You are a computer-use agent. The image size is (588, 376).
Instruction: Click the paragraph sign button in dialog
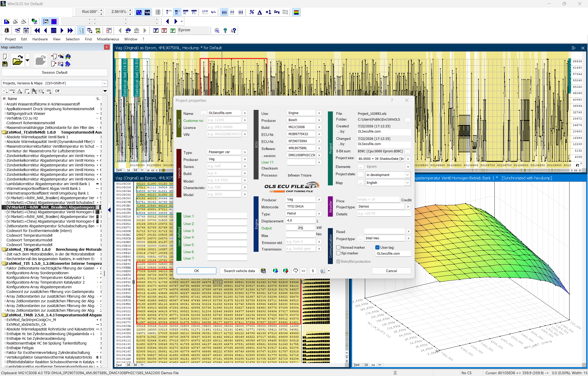click(x=313, y=271)
